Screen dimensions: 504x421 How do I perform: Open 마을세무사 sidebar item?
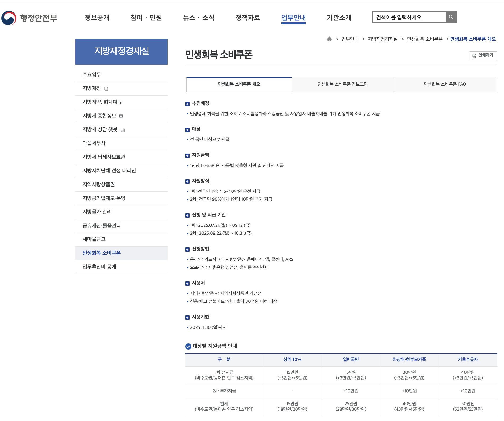click(x=121, y=143)
